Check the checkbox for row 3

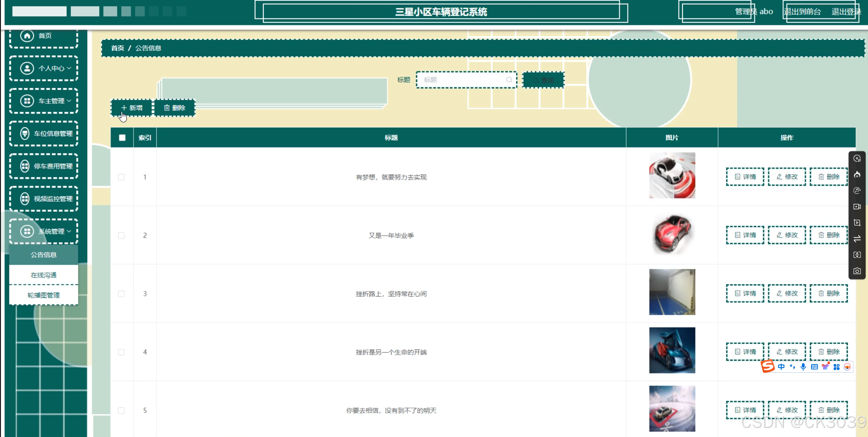pos(121,294)
